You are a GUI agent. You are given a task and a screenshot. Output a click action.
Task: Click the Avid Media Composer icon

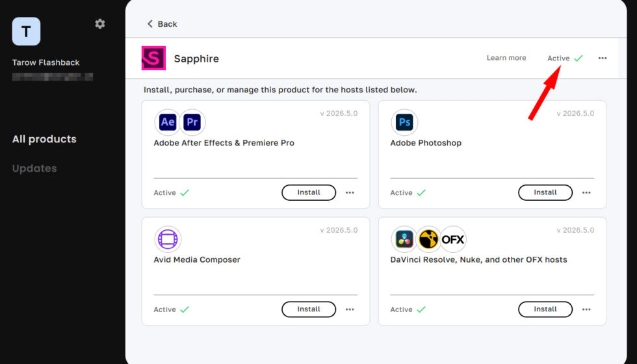(168, 239)
